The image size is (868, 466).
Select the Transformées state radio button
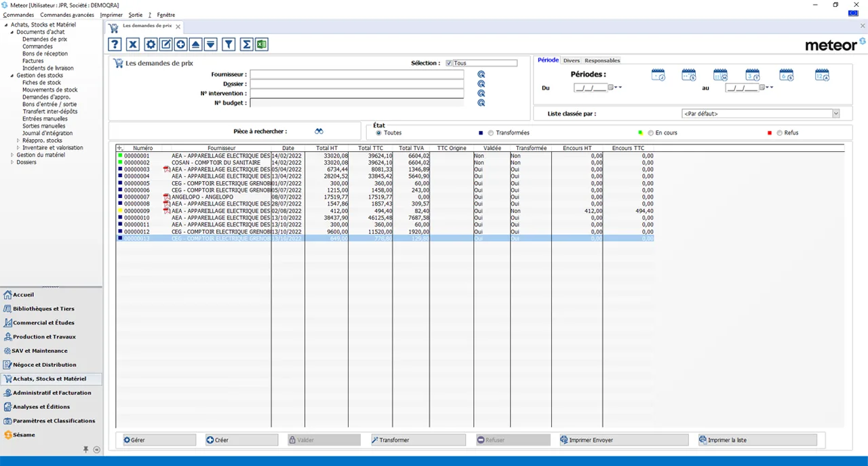point(490,133)
